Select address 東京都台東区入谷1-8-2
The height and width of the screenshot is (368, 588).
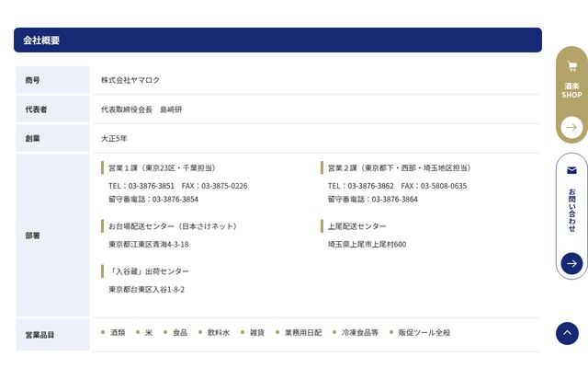[147, 290]
